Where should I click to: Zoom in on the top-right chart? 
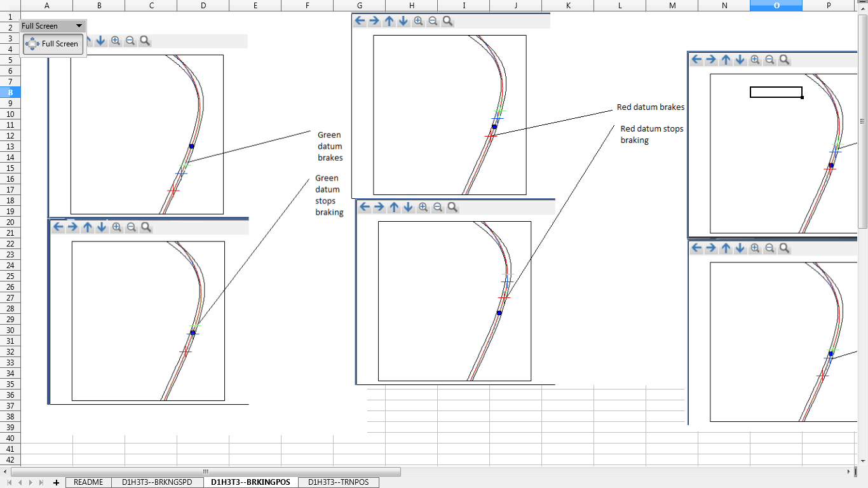[x=755, y=60]
